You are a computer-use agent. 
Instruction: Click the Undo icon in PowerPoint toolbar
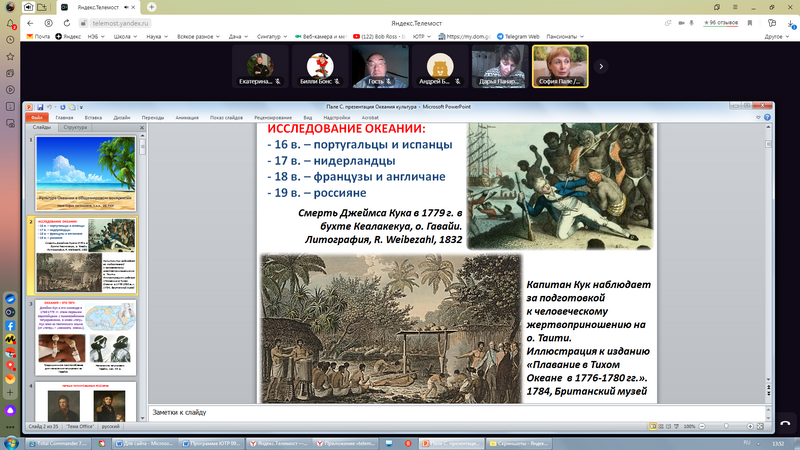click(49, 107)
